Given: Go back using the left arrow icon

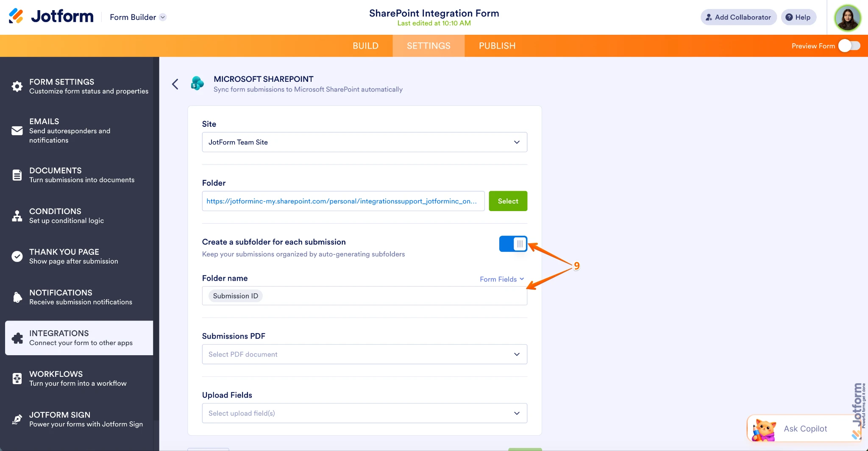Looking at the screenshot, I should coord(175,84).
